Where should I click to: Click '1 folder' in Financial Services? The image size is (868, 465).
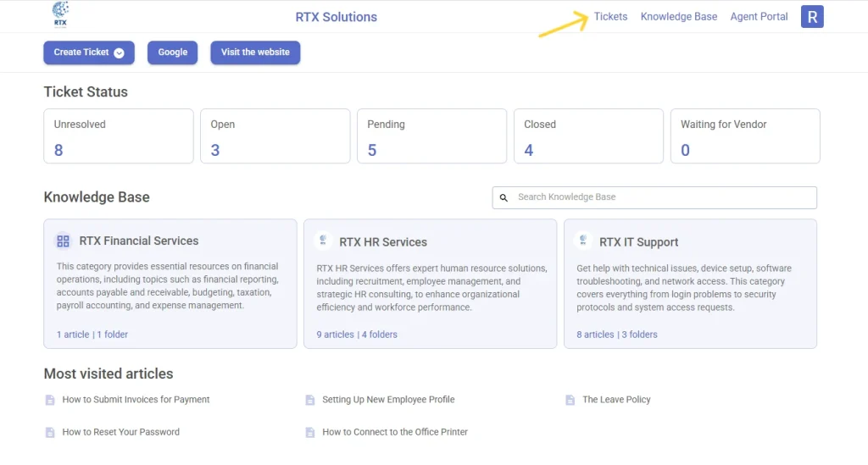(x=113, y=335)
